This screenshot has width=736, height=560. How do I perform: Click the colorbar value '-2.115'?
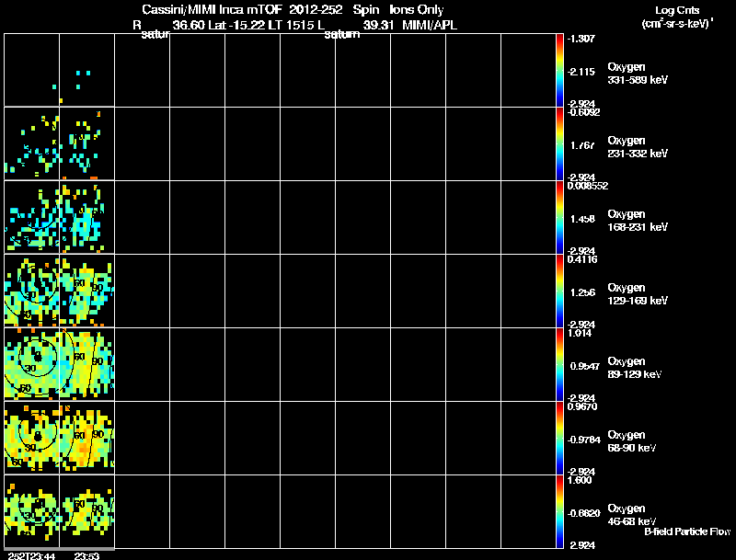pyautogui.click(x=581, y=72)
